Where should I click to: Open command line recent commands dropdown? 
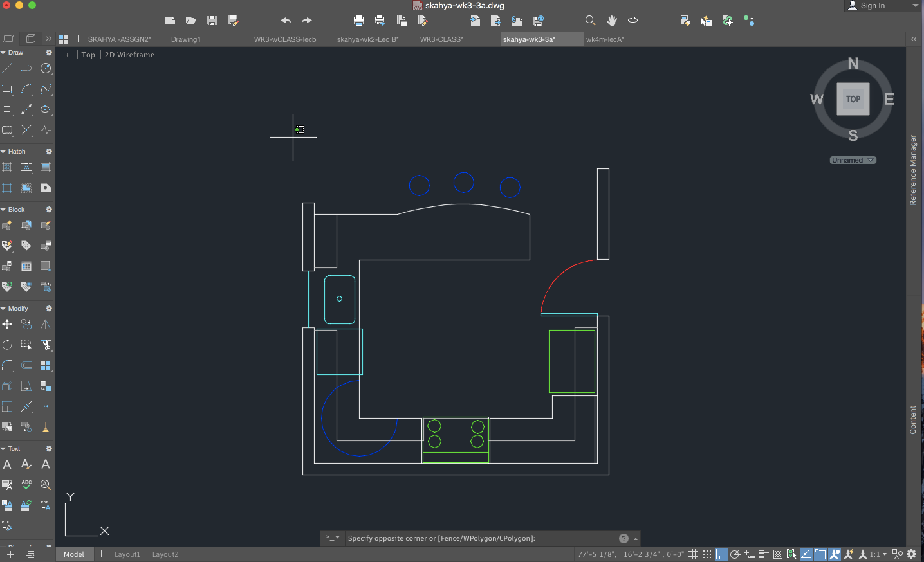point(332,538)
